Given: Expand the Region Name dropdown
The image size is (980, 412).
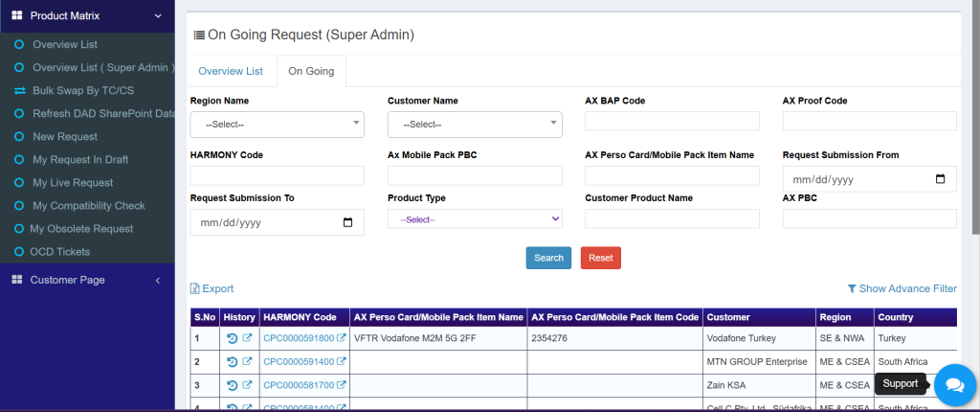Looking at the screenshot, I should [277, 125].
